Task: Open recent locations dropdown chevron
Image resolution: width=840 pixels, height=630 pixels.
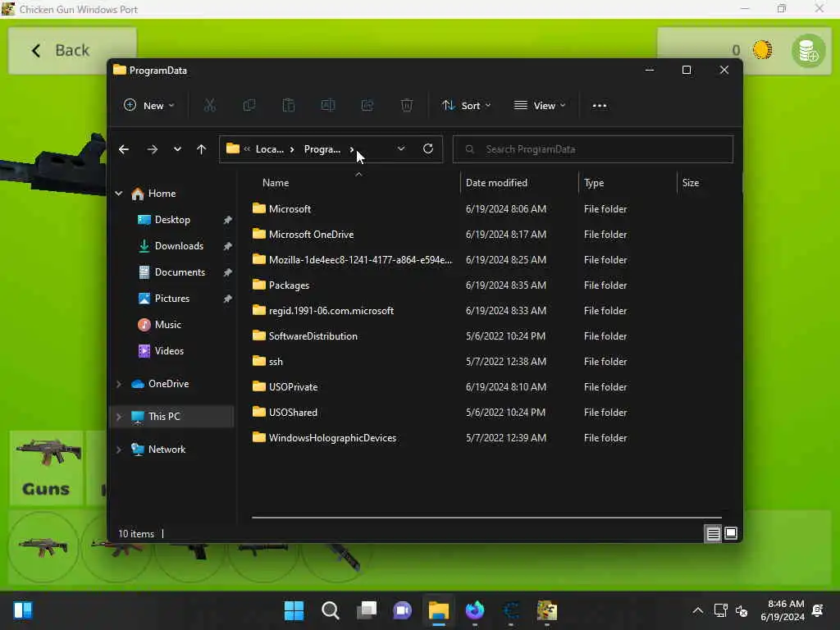Action: click(177, 149)
